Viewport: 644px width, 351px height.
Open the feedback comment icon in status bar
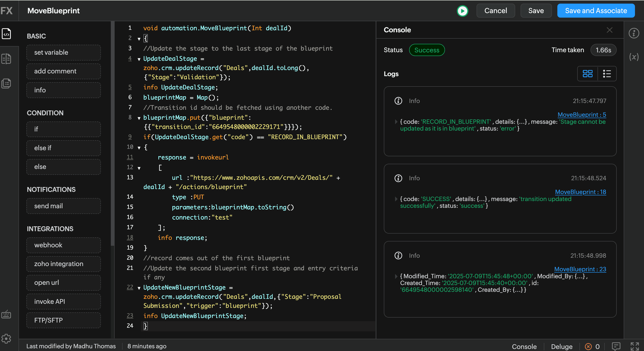(x=616, y=346)
